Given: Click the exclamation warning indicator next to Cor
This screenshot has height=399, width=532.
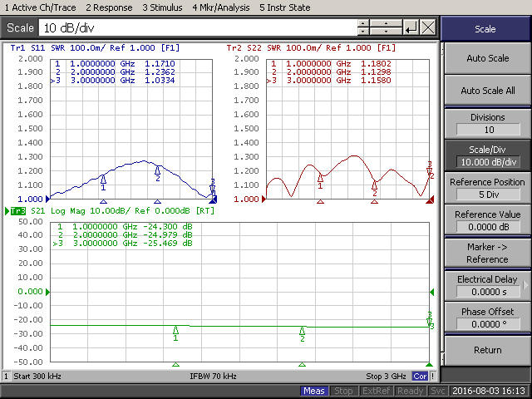Looking at the screenshot, I should (432, 377).
